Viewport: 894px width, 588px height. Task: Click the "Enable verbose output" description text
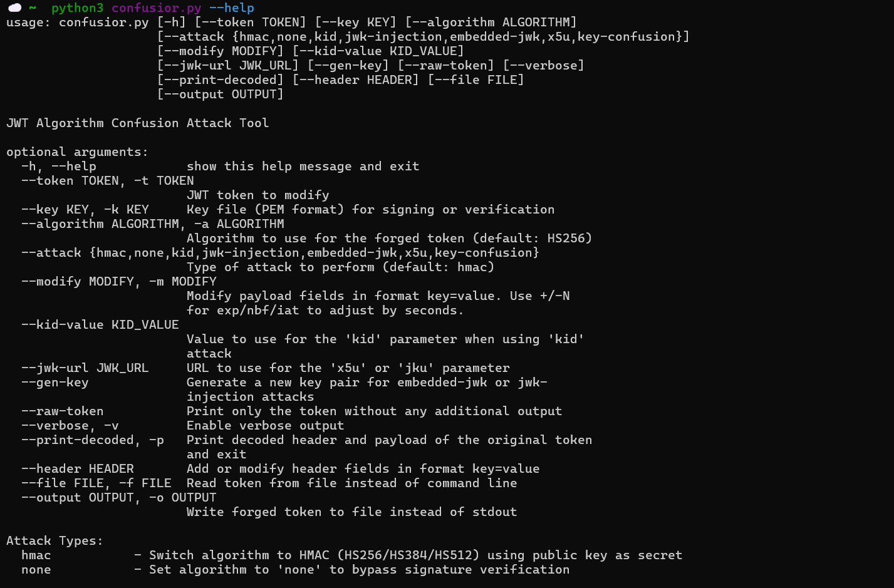tap(265, 425)
